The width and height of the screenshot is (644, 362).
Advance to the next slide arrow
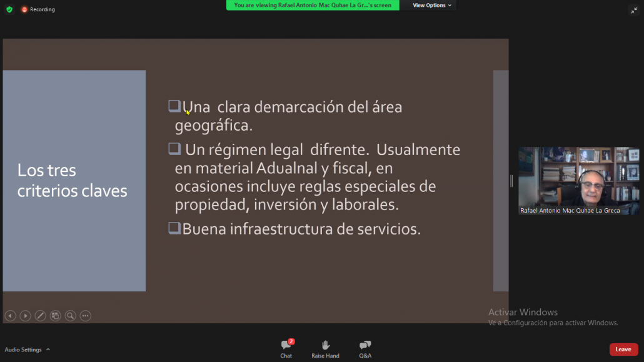coord(25,316)
